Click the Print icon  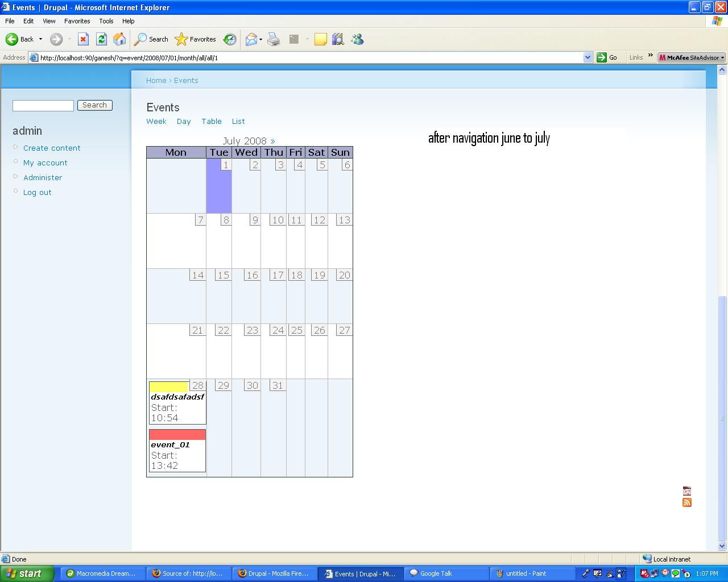pyautogui.click(x=274, y=39)
